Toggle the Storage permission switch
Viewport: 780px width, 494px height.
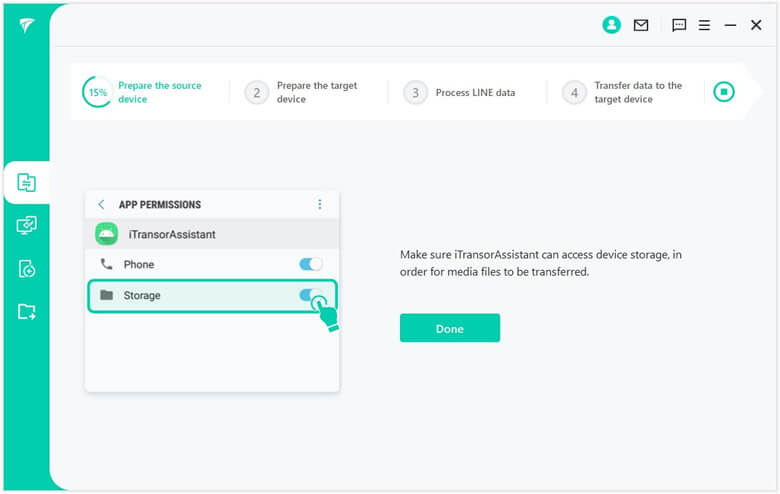pos(311,295)
